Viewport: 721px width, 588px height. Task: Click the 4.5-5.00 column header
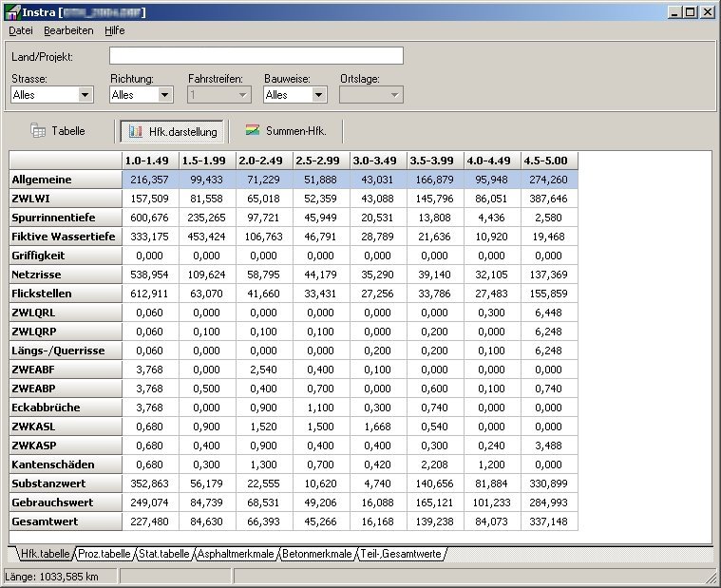549,161
